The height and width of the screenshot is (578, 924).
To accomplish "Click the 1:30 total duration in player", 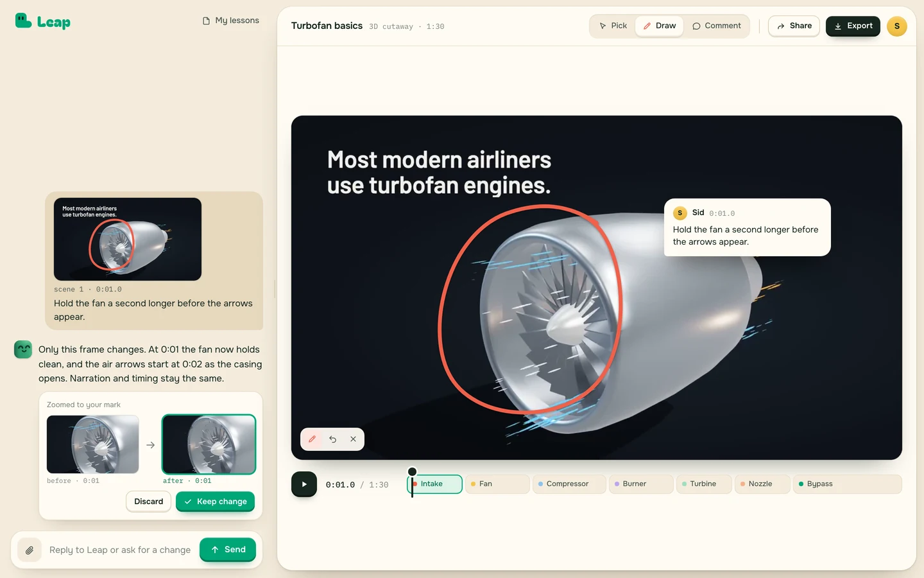I will point(379,485).
